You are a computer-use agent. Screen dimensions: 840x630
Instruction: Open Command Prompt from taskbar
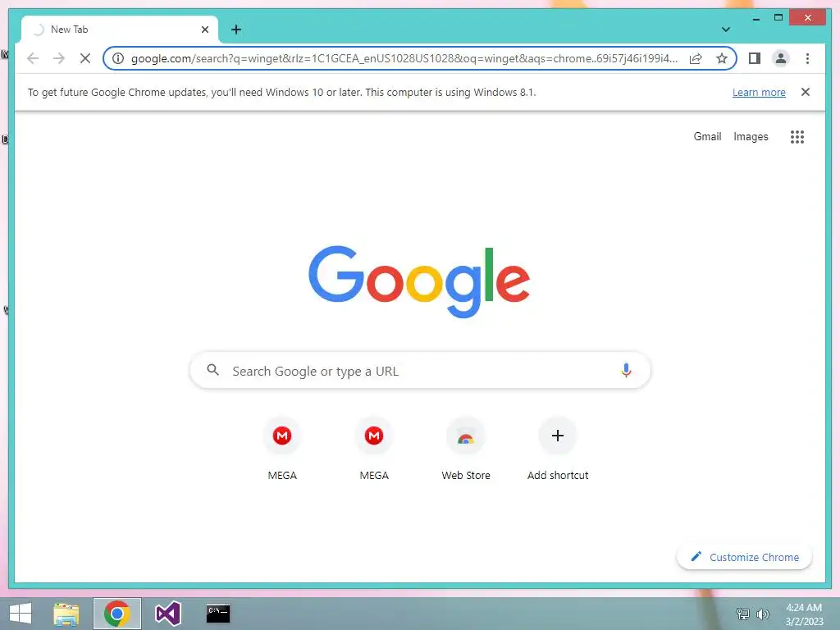point(218,614)
